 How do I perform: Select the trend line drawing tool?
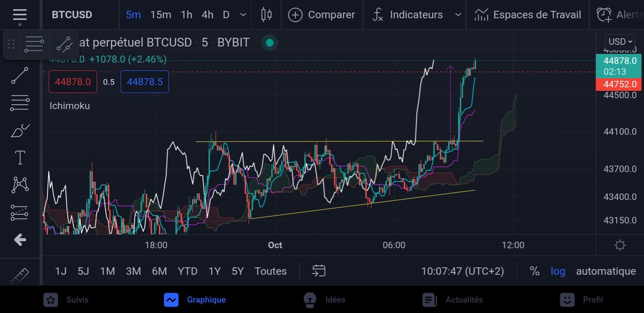tap(20, 76)
